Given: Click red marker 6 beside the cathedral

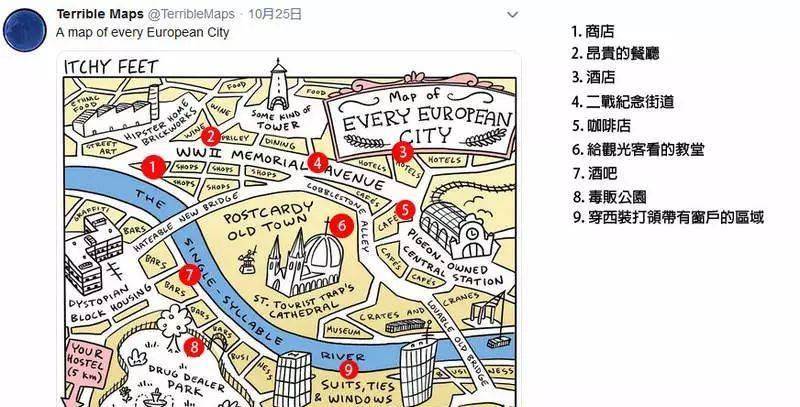Looking at the screenshot, I should click(x=341, y=225).
